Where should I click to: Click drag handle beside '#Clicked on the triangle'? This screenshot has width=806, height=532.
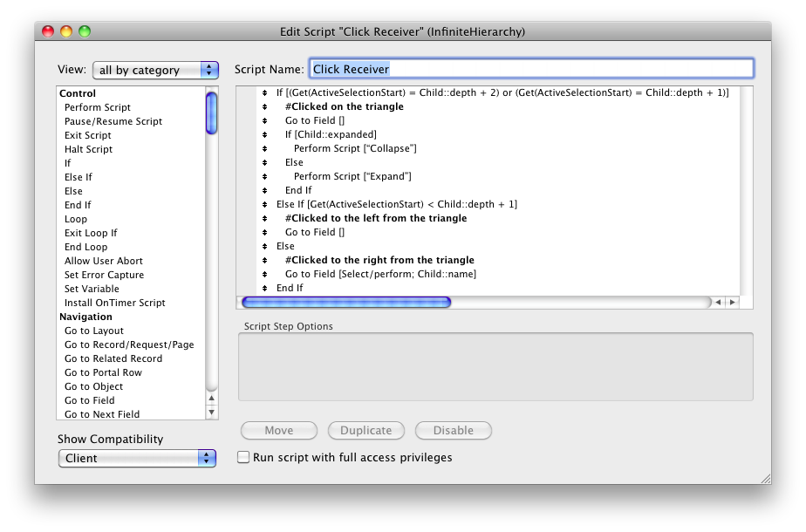(264, 107)
